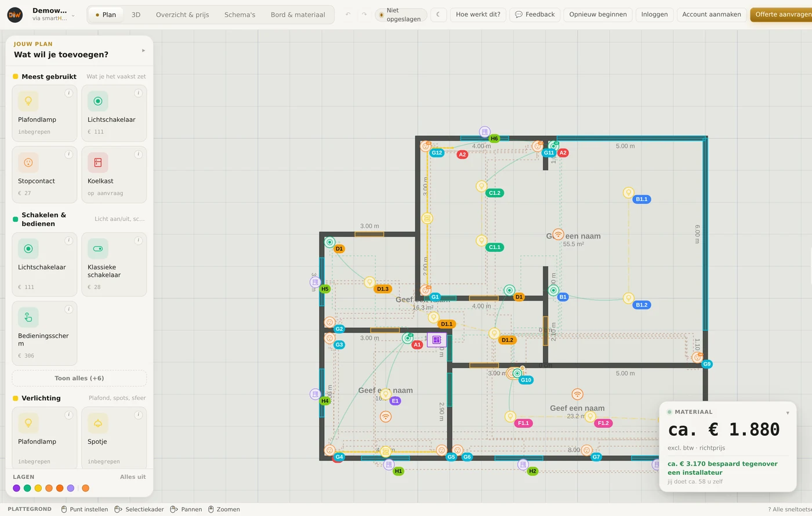The image size is (812, 516).
Task: Open info for Plafondlamp in Meest gebruikt
Action: point(68,93)
